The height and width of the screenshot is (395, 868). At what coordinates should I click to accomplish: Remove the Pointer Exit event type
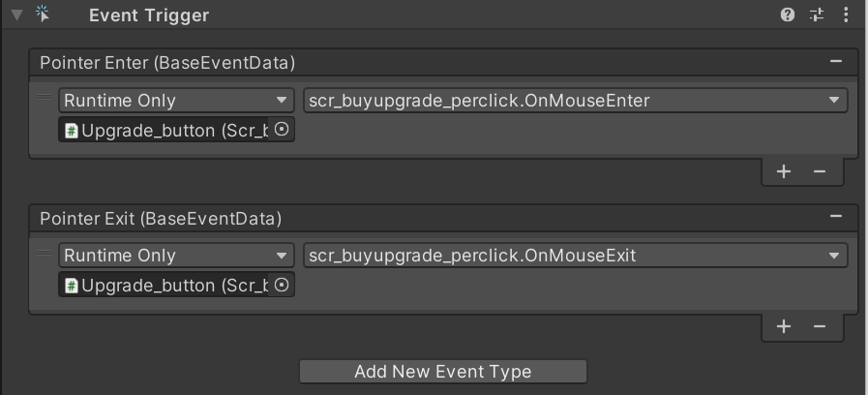point(835,219)
